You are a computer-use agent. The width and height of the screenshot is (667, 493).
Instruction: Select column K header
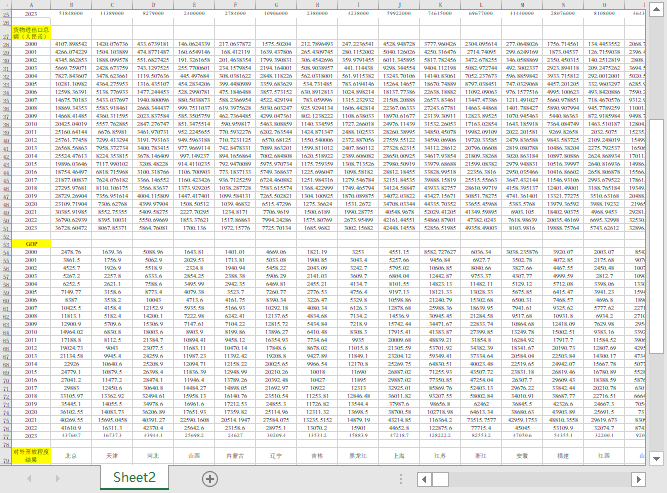(x=440, y=5)
